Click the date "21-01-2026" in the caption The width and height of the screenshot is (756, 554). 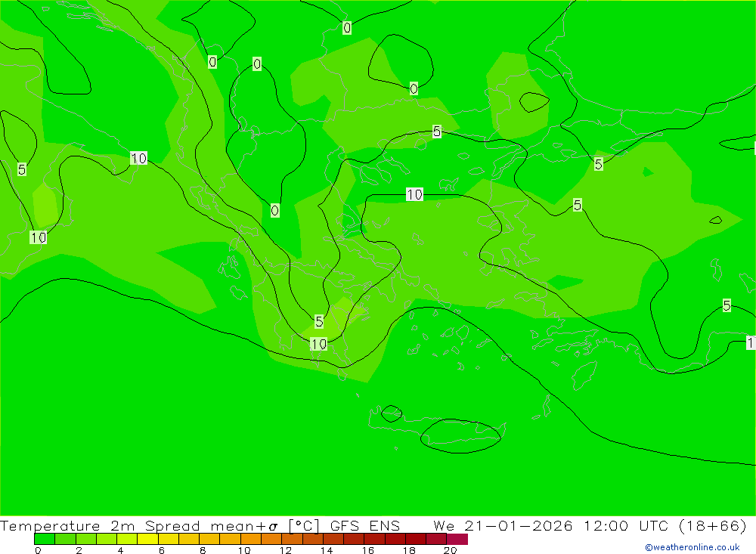[x=519, y=525]
